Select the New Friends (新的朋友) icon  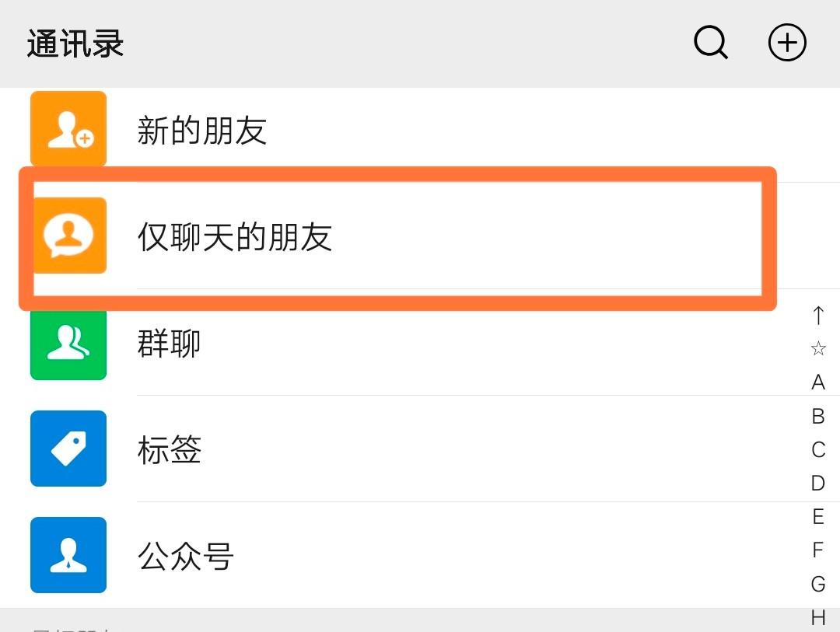click(x=68, y=129)
